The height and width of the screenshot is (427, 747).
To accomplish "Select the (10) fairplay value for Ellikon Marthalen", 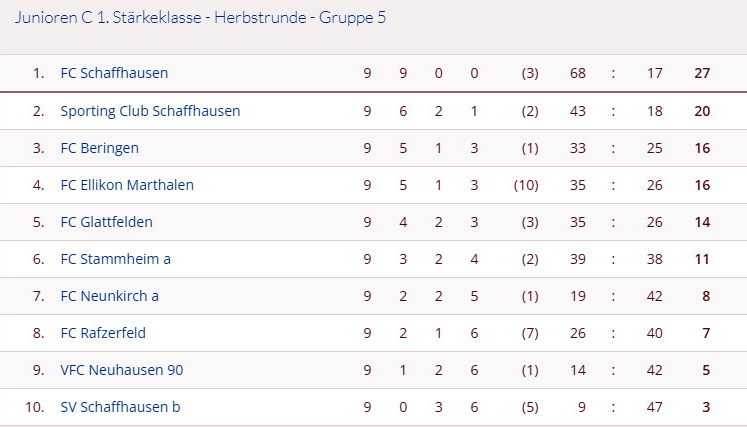I will [526, 185].
